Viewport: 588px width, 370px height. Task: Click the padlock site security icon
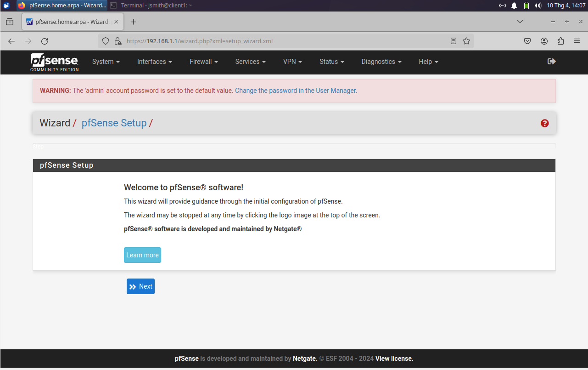point(118,41)
